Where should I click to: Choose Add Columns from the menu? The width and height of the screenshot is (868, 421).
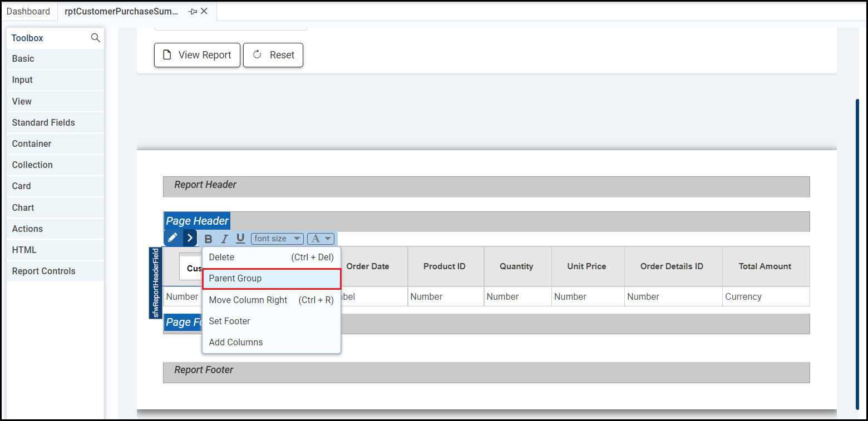click(272, 342)
